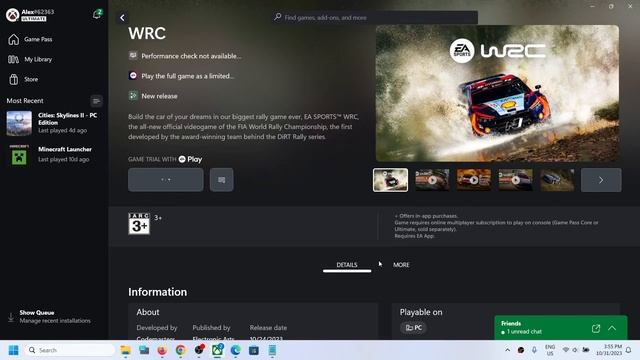Expand the Friends panel chevron
Screen dimensions: 640x360
click(612, 328)
